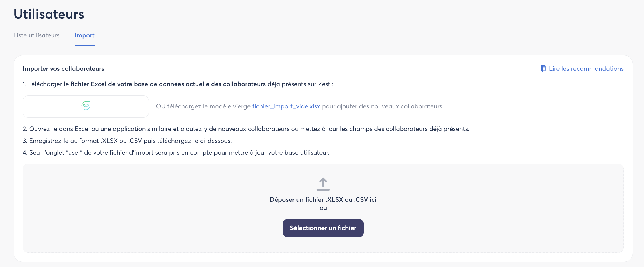
Task: Click the OU téléchargez le modèle vierge text
Action: tap(203, 106)
